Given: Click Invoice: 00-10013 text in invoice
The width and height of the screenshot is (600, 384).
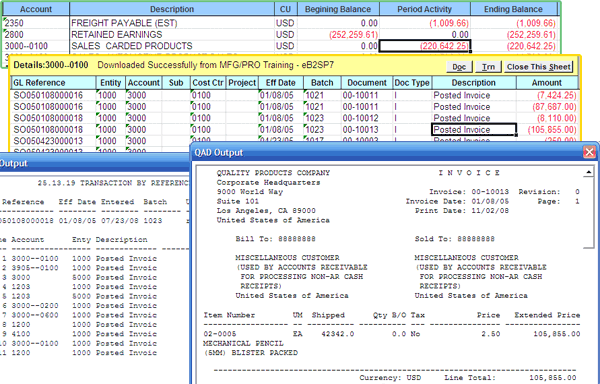Looking at the screenshot, I should coord(469,192).
